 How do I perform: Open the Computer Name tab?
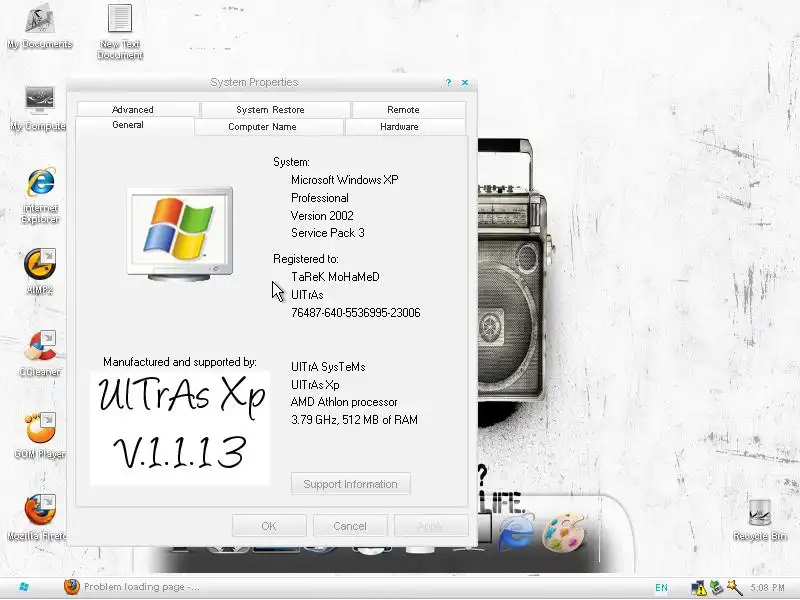(x=262, y=127)
